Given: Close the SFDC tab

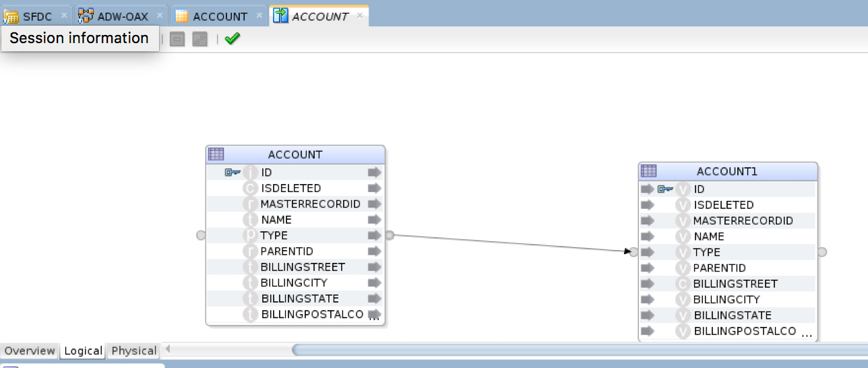Looking at the screenshot, I should [x=64, y=15].
